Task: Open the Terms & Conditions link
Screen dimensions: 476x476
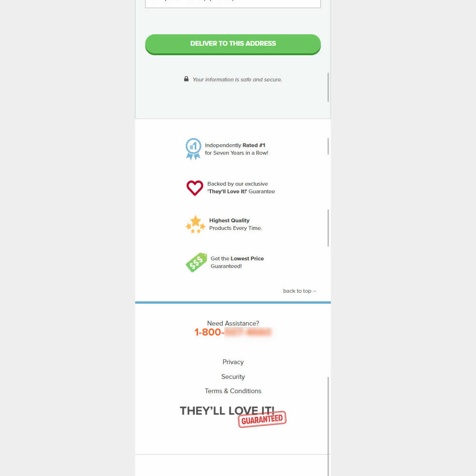Action: [x=233, y=391]
